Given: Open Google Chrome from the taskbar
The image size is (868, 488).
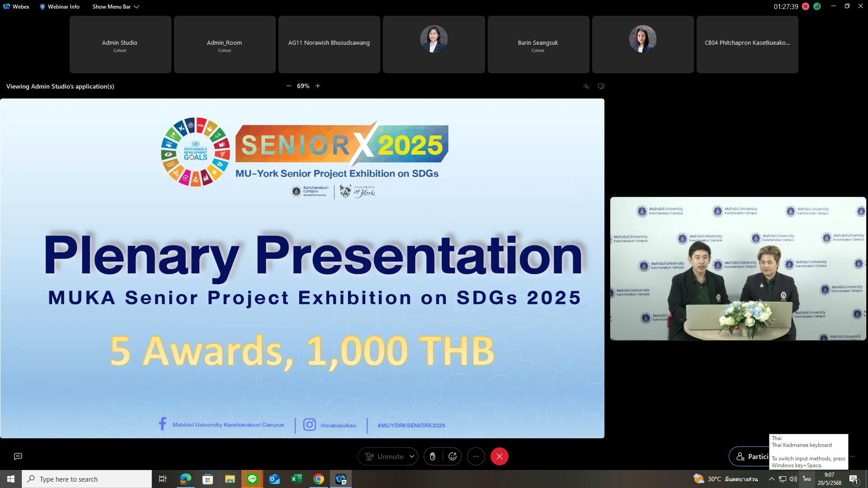Looking at the screenshot, I should 319,479.
